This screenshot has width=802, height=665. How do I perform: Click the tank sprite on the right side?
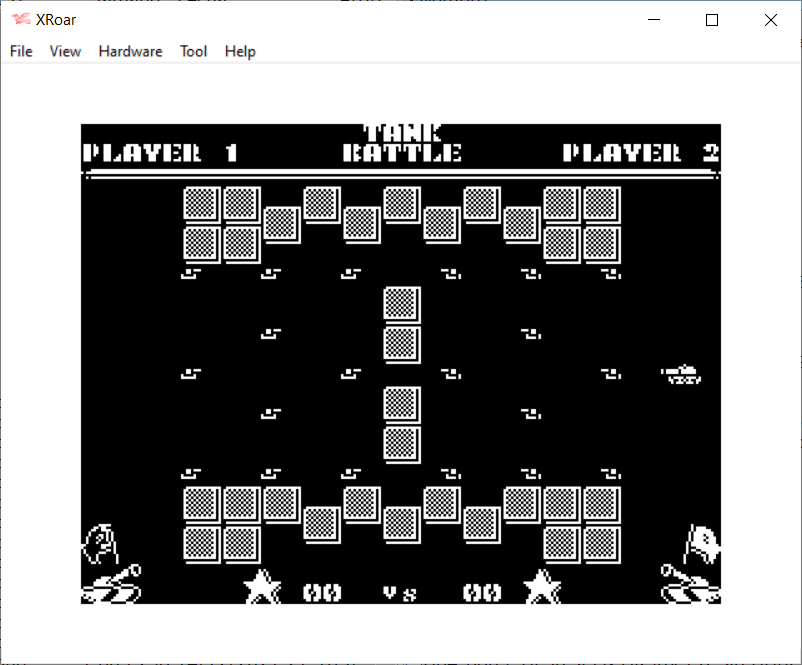[682, 374]
